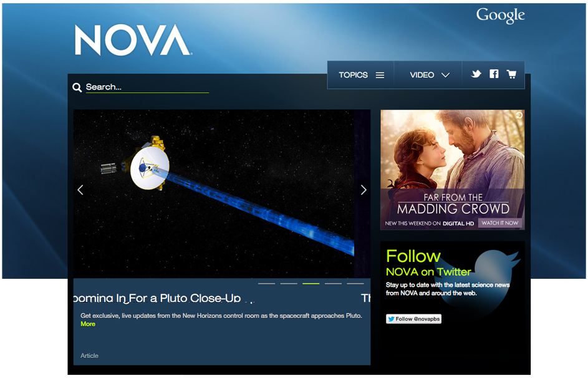Select the second carousel slide indicator
This screenshot has width=588, height=378.
[289, 283]
